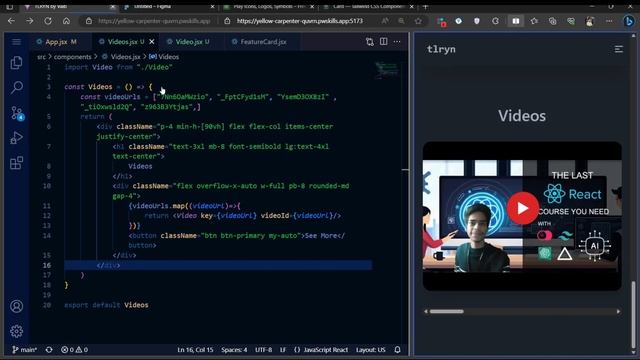Click the Read aloud icon in address bar
The width and height of the screenshot is (640, 360).
click(385, 21)
